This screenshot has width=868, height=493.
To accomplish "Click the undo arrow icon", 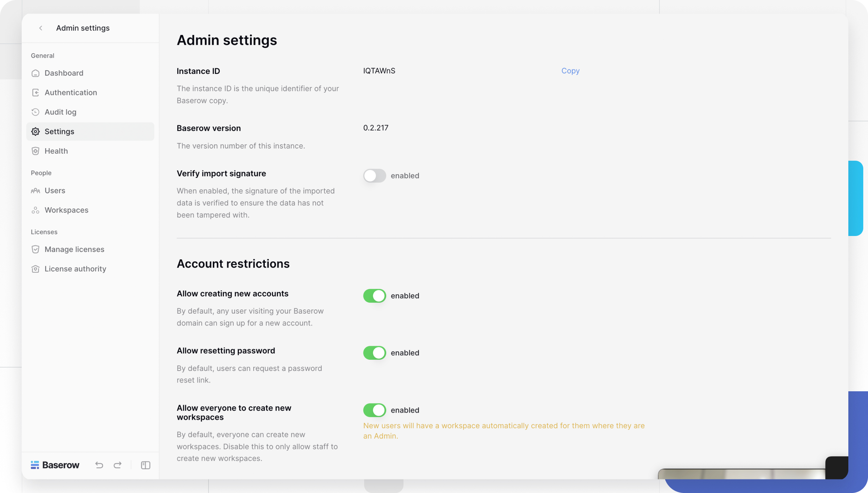I will 99,465.
